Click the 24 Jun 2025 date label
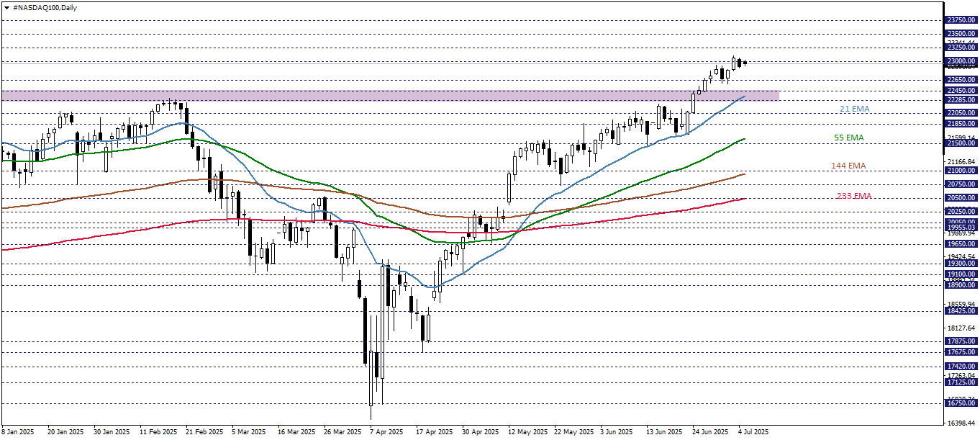 click(x=710, y=432)
